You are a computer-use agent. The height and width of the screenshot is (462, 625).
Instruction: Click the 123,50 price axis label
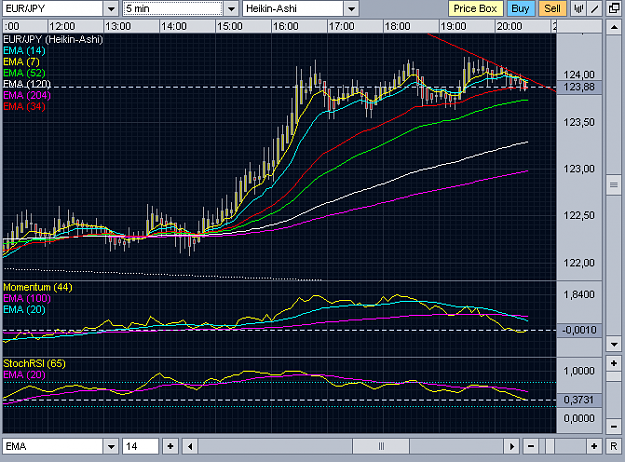click(x=579, y=122)
